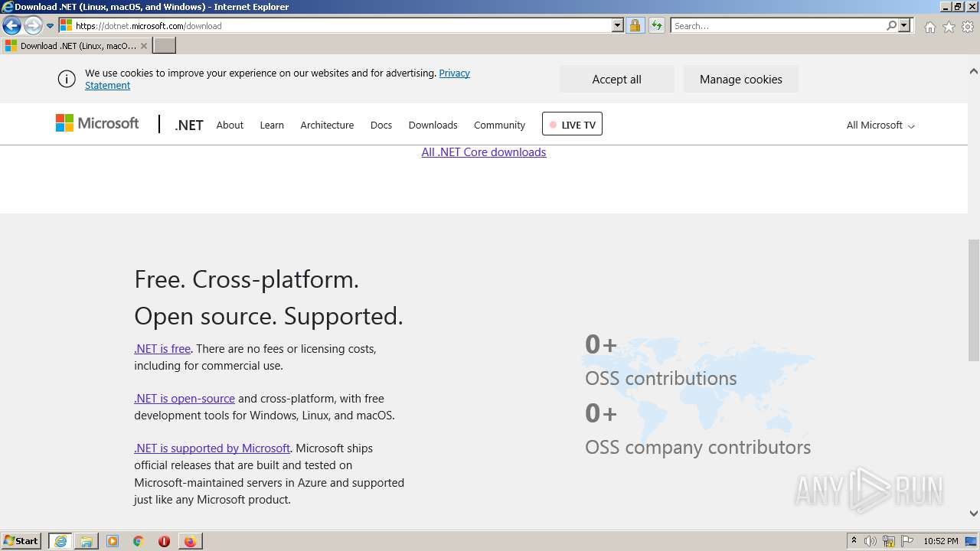Viewport: 980px width, 551px height.
Task: Click the browser Search box
Action: (x=777, y=25)
